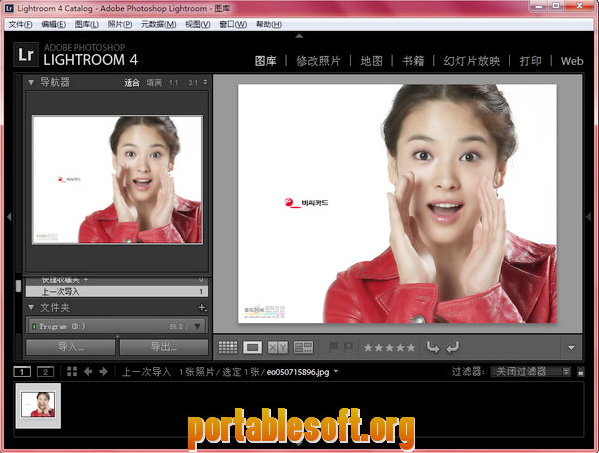Image resolution: width=599 pixels, height=453 pixels.
Task: Toggle the filter lock switch
Action: (580, 372)
